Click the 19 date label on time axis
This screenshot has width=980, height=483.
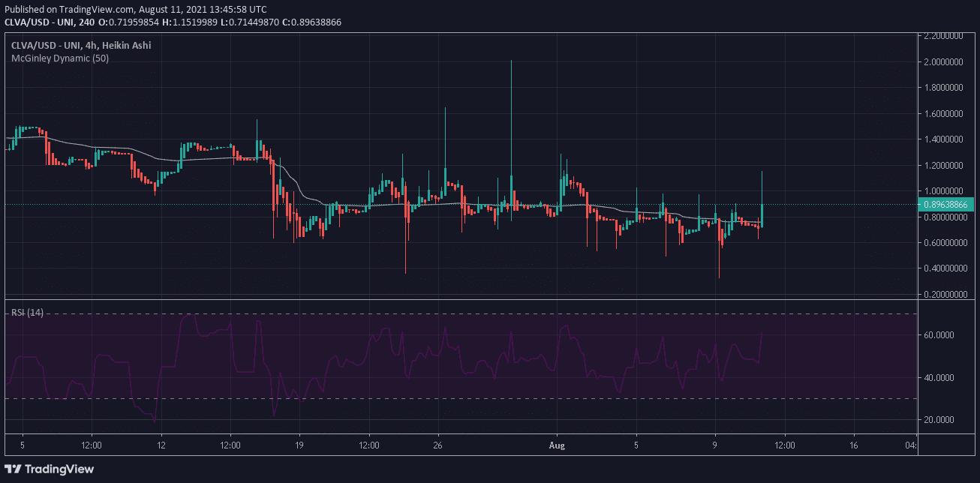[299, 443]
